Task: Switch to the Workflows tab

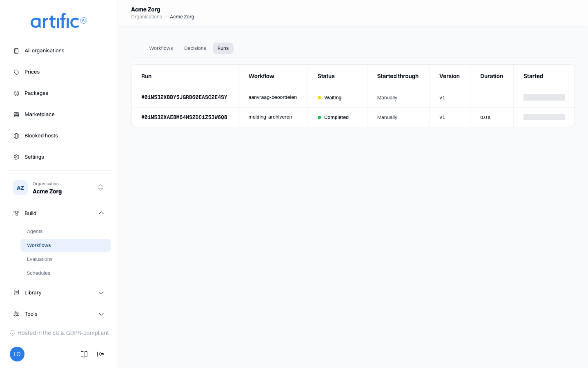Action: (x=161, y=48)
